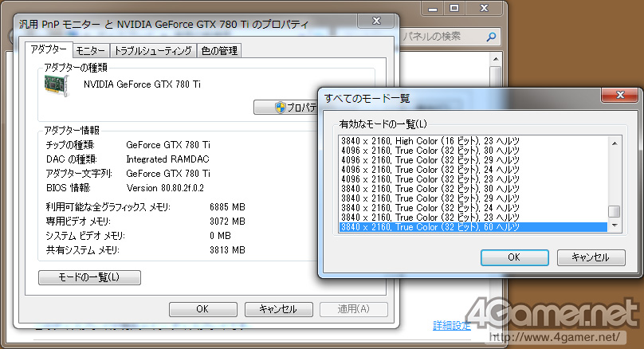Select 3840 x 2160 True Color 30 Hz mode

(x=473, y=189)
